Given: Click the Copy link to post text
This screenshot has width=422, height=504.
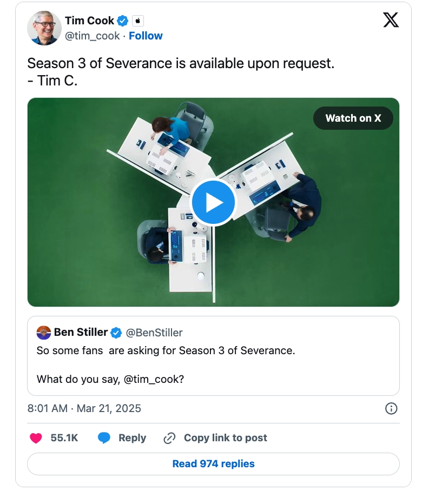Looking at the screenshot, I should coord(225,438).
